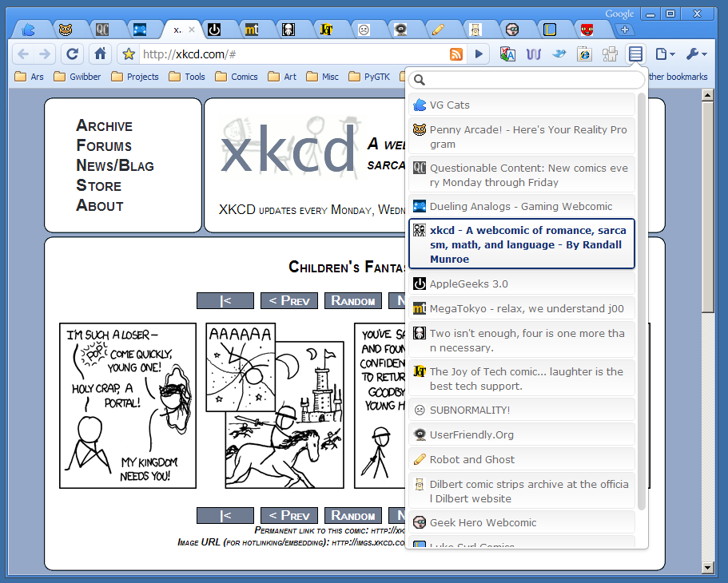Select Dueling Analogs in tab list

(522, 206)
